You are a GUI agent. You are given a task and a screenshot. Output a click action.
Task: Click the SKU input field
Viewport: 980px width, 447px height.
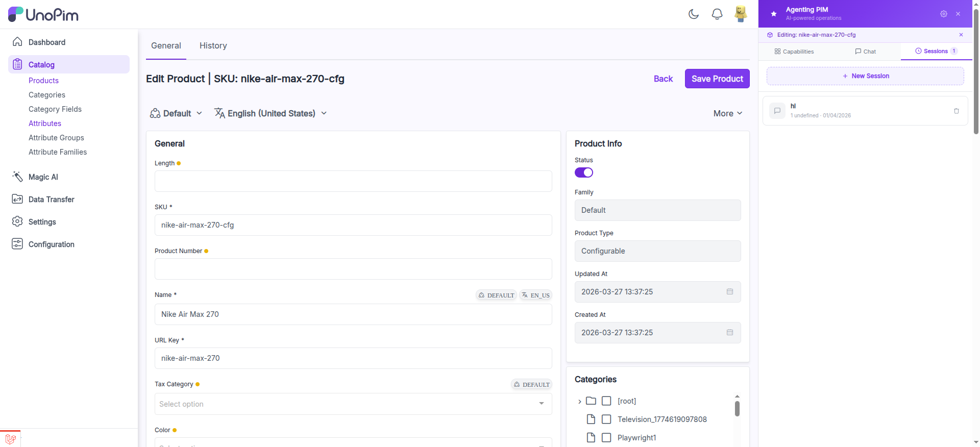click(x=353, y=225)
